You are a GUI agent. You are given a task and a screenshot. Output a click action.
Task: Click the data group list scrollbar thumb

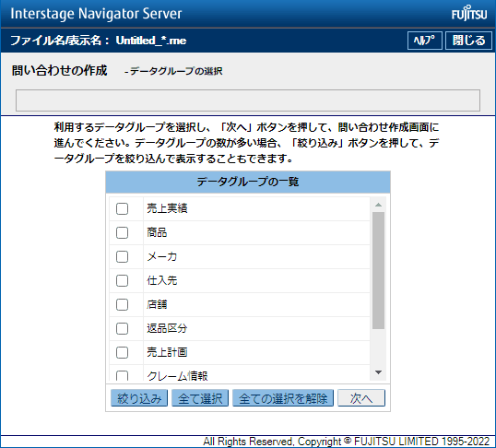click(x=378, y=270)
